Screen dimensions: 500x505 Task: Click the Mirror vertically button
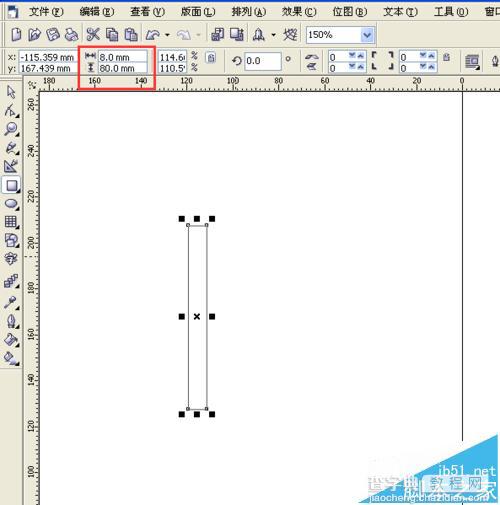pos(312,67)
